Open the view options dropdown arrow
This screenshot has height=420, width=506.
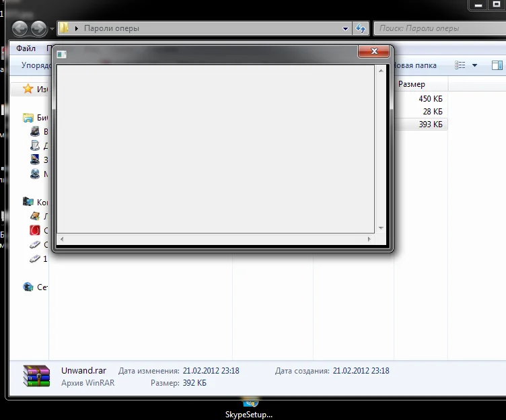tap(474, 65)
